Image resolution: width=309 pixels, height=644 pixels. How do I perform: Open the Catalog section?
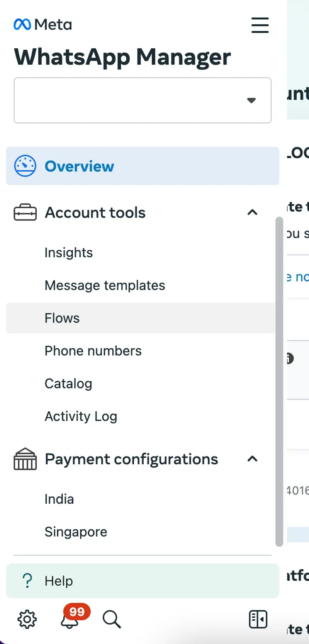tap(68, 384)
